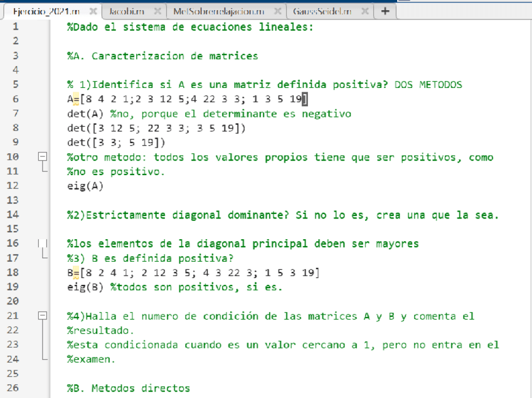Click the '%B. Metodos directos' comment line
532x398 pixels.
coord(128,388)
